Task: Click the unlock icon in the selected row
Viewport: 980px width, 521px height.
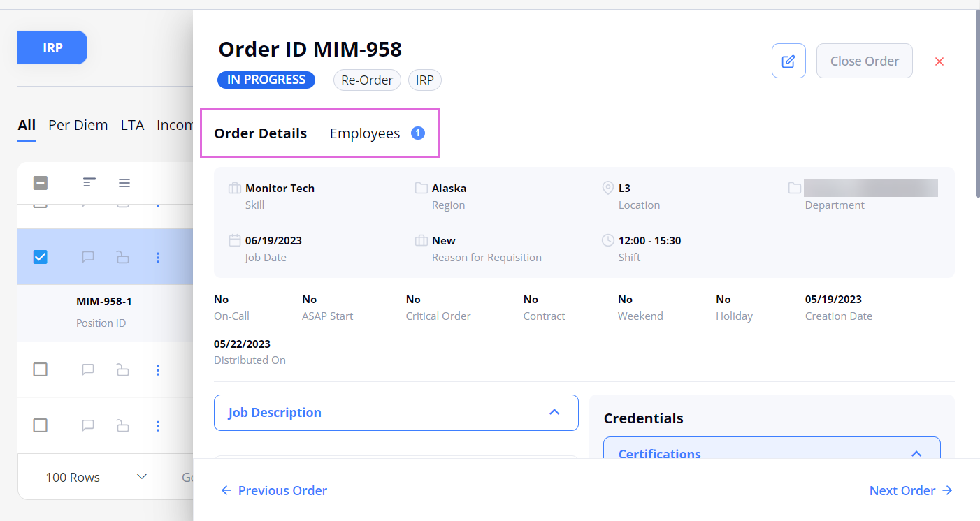Action: [122, 258]
